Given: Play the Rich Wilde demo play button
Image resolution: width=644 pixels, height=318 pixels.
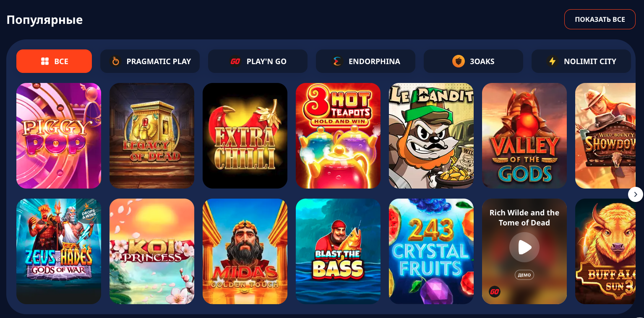Looking at the screenshot, I should [524, 247].
